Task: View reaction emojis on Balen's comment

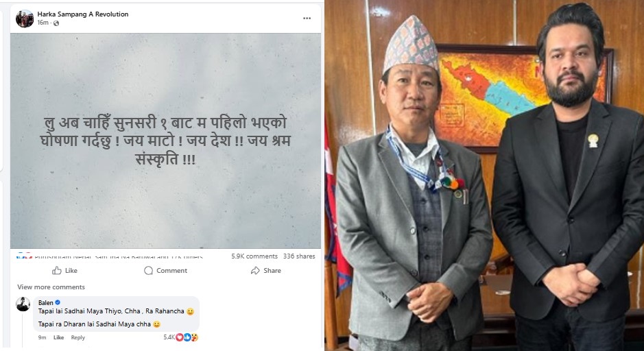Action: 187,337
